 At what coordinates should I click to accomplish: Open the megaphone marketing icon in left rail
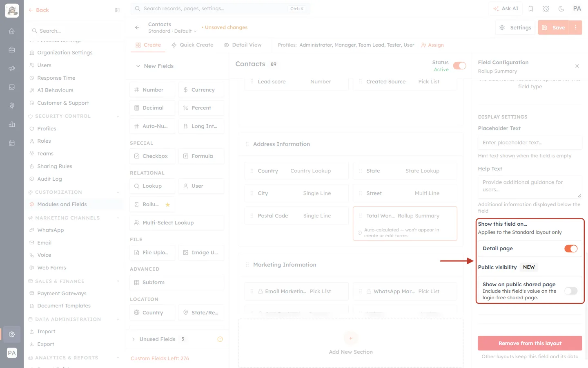click(x=12, y=68)
